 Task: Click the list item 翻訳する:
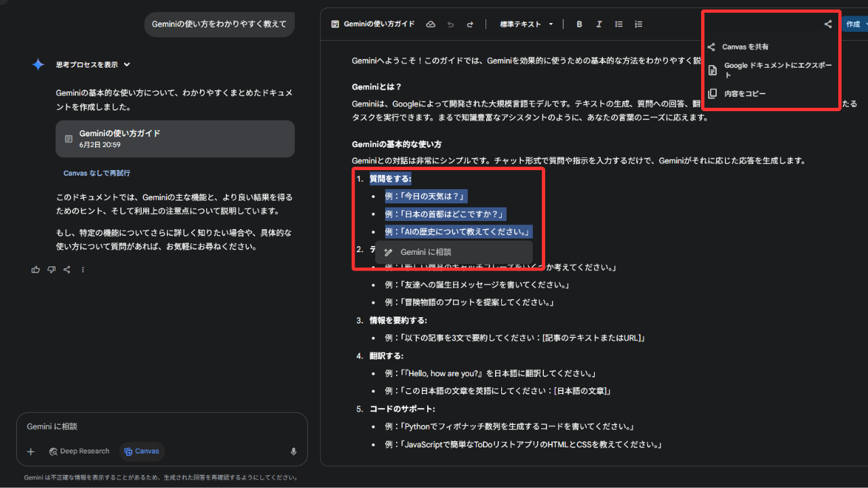[387, 356]
